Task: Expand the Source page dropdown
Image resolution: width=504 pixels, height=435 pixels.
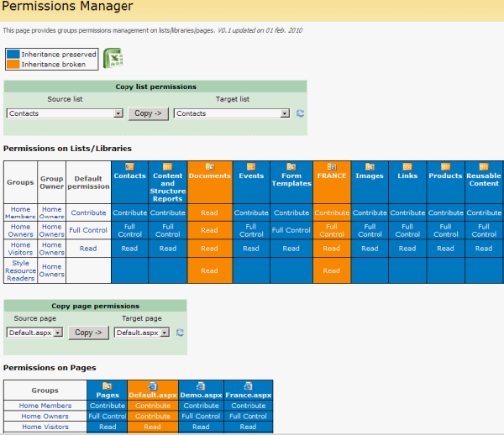Action: (x=58, y=333)
